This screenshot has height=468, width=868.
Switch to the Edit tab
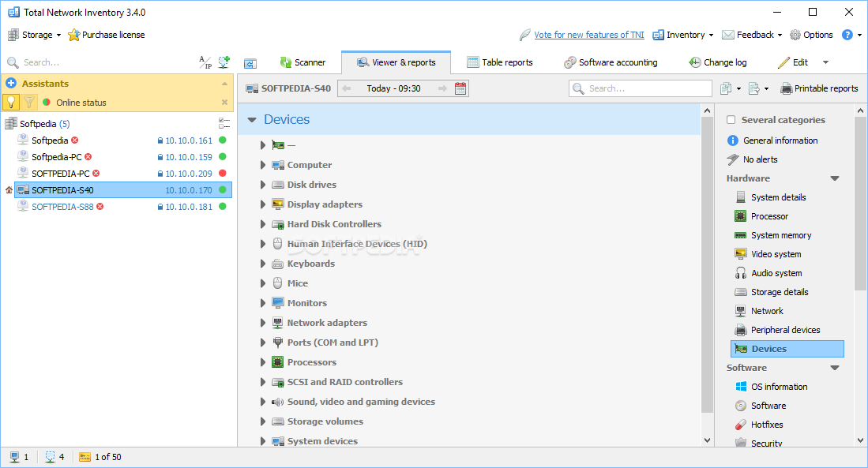click(793, 62)
